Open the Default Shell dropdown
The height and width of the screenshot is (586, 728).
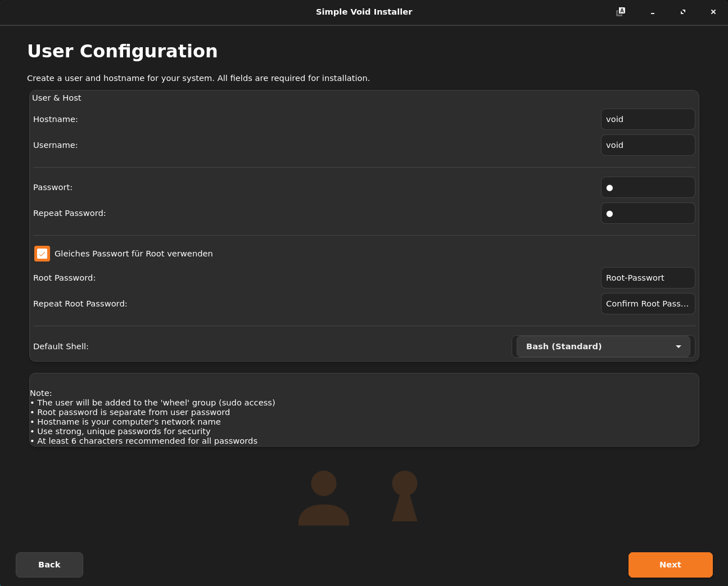point(603,346)
